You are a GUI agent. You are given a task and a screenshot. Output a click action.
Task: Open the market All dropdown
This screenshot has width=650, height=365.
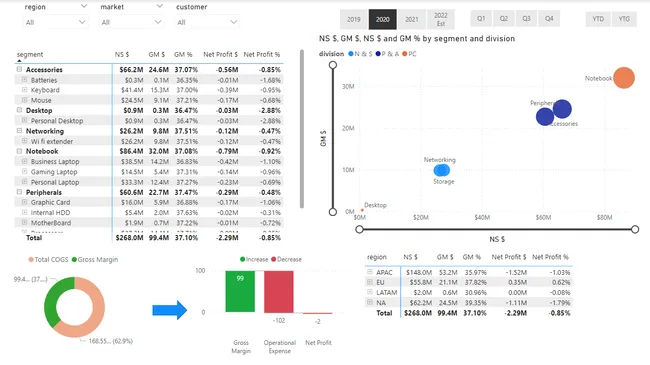[131, 22]
